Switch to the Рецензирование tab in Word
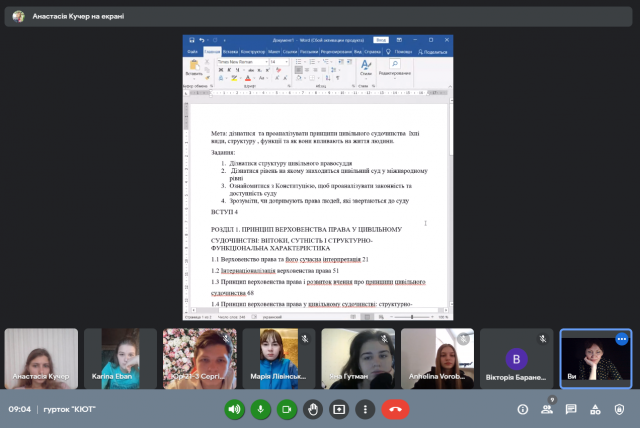The width and height of the screenshot is (640, 428). [x=336, y=52]
